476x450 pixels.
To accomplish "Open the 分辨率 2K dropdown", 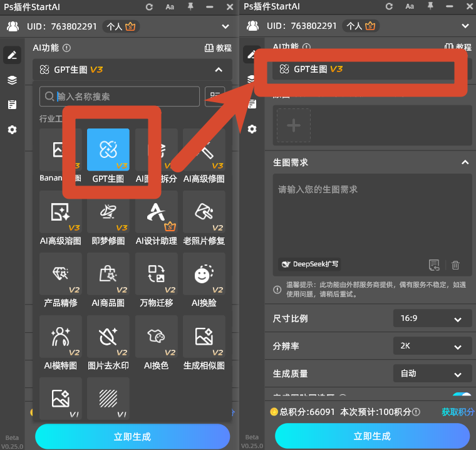I will [x=432, y=346].
